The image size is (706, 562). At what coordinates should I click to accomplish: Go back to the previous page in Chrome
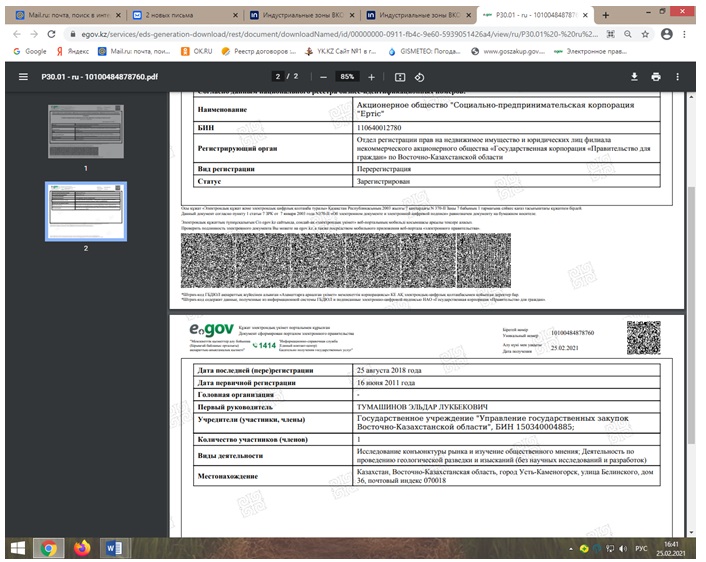(17, 34)
